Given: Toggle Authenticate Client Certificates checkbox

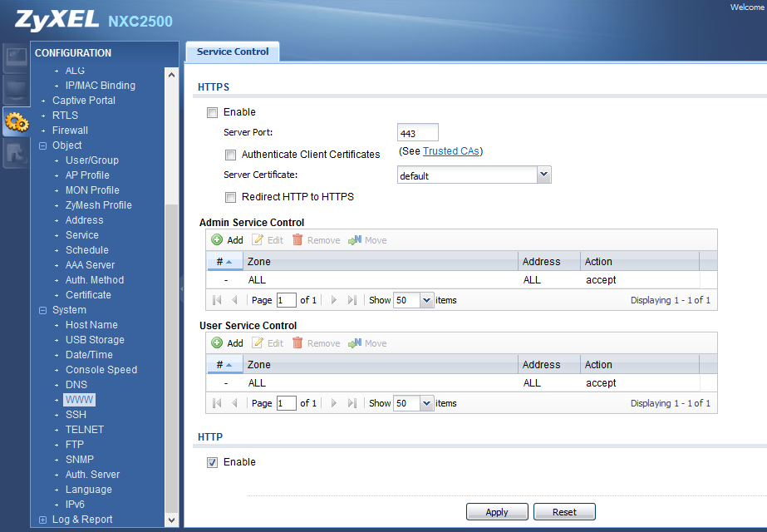Looking at the screenshot, I should (x=230, y=155).
